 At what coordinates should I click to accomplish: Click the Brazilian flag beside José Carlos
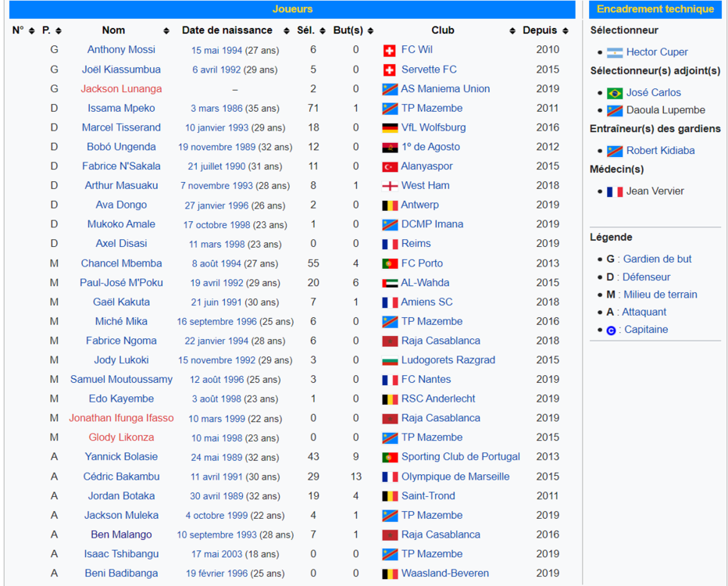click(x=615, y=93)
